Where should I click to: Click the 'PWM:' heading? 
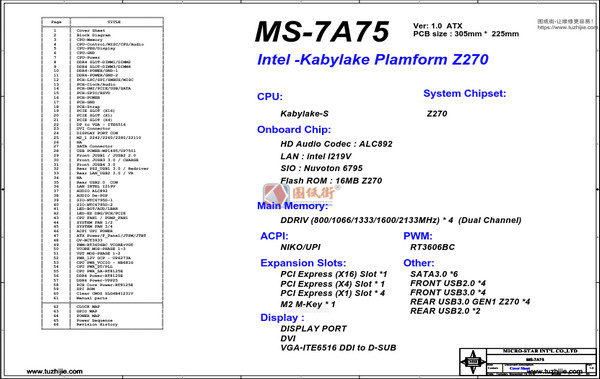coord(417,236)
